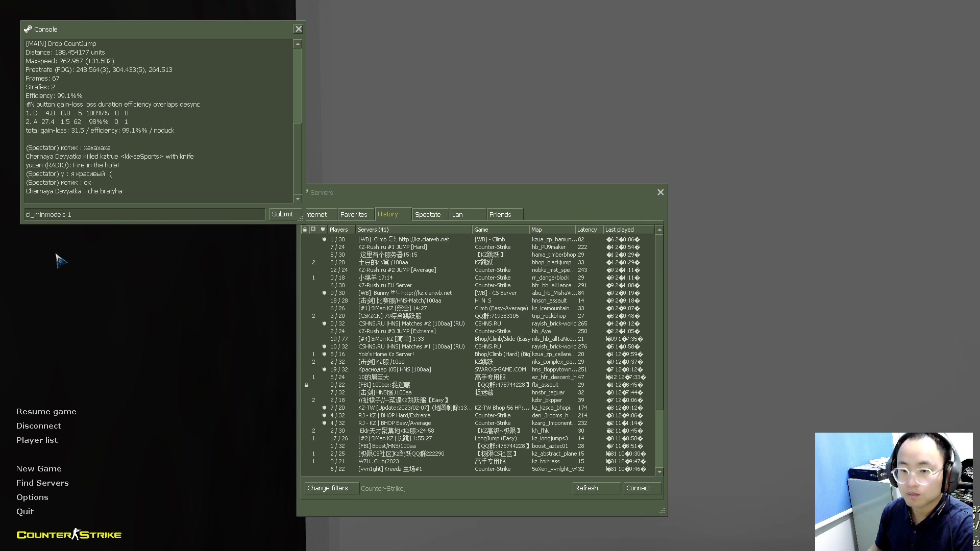Screen dimensions: 980x551
Task: Close the Console window
Action: [299, 29]
